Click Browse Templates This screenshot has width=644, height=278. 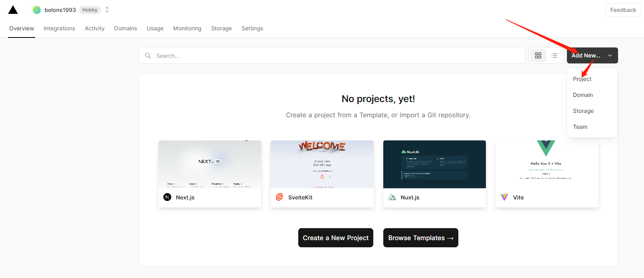(x=421, y=238)
